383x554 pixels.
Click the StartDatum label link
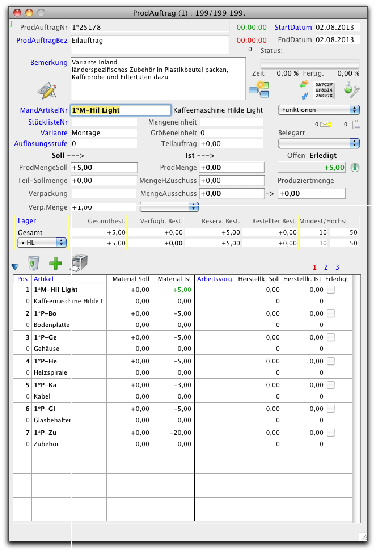click(x=293, y=27)
